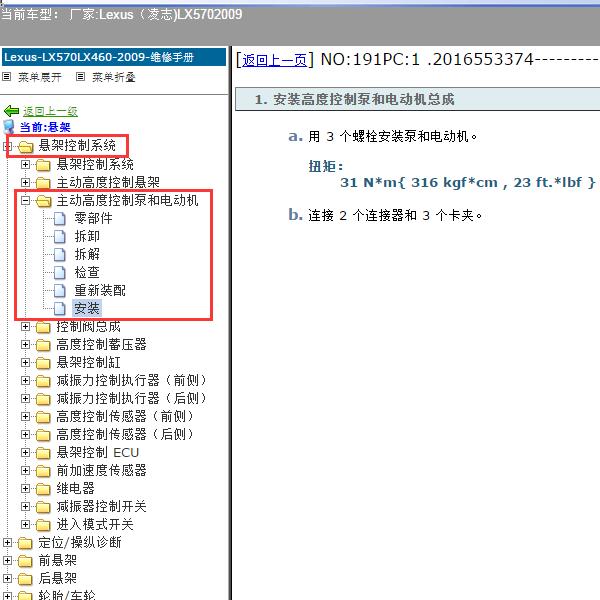Open the 检查 page
This screenshot has width=600, height=600.
pyautogui.click(x=87, y=272)
